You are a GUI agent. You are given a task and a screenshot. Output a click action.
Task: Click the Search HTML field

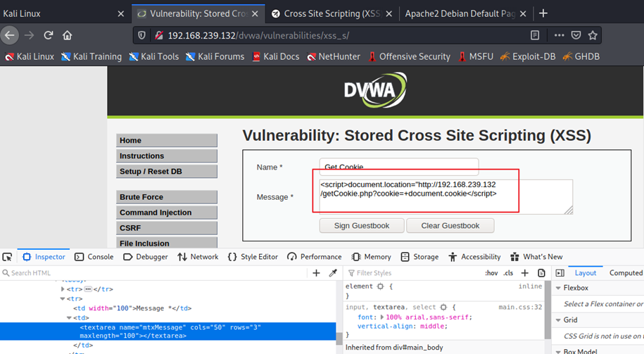(x=154, y=273)
